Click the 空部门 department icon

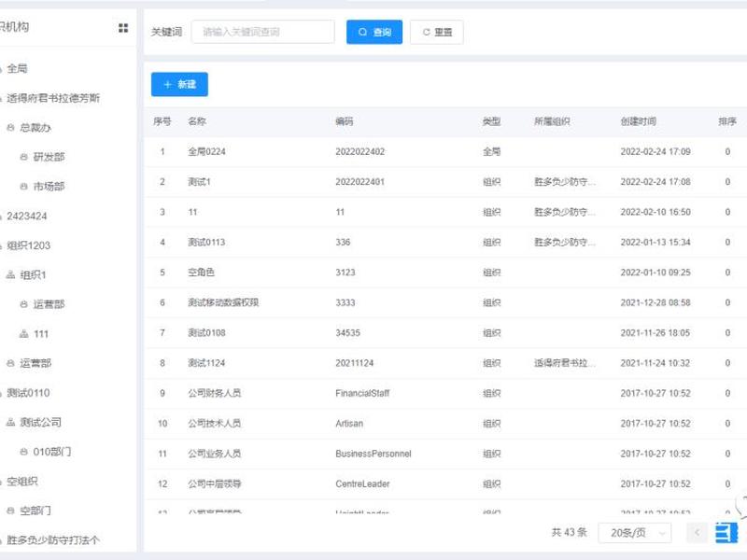coord(10,511)
